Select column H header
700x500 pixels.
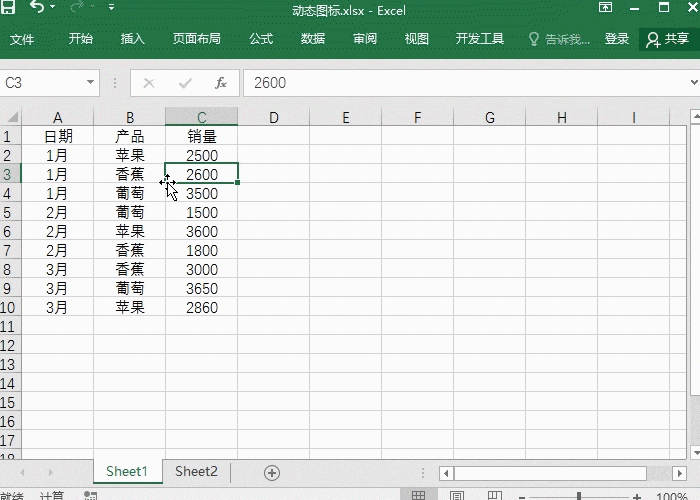562,117
